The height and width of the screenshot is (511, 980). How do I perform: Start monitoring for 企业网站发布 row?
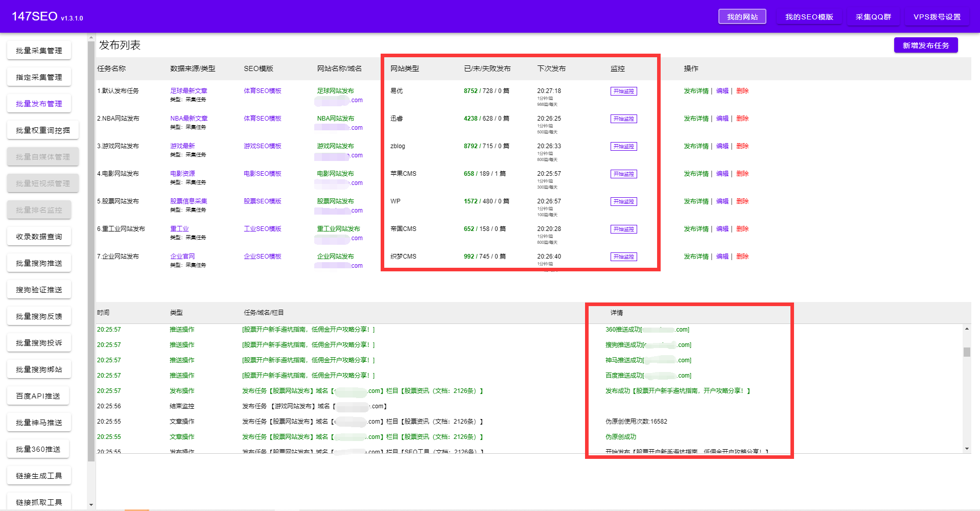click(x=623, y=257)
